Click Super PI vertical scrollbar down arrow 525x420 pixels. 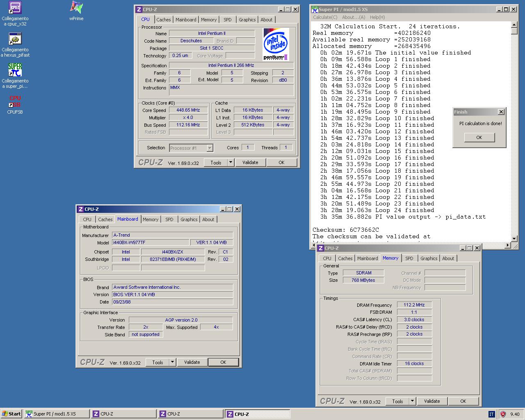coord(514,238)
